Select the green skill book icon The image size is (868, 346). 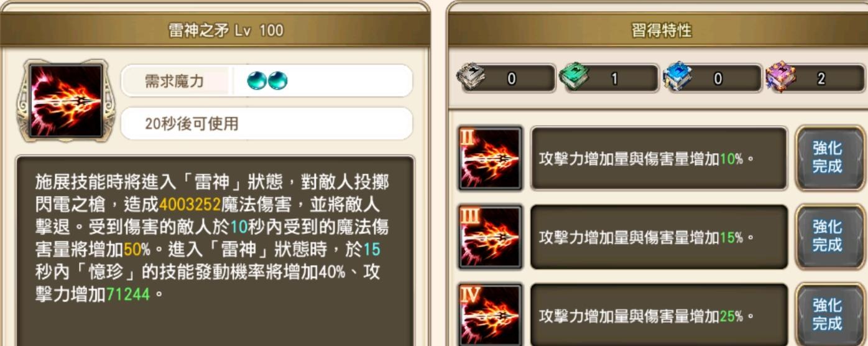click(576, 77)
